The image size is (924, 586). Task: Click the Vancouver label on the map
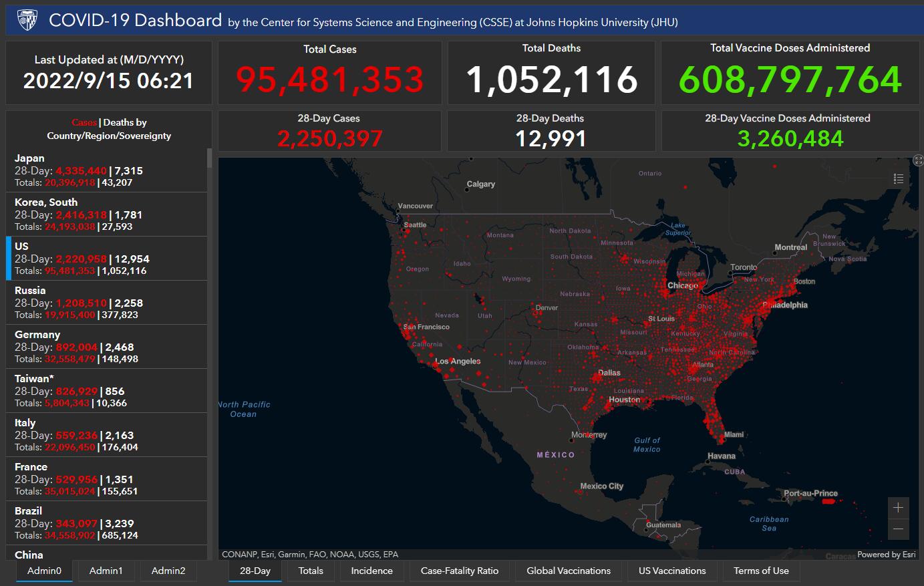(416, 206)
